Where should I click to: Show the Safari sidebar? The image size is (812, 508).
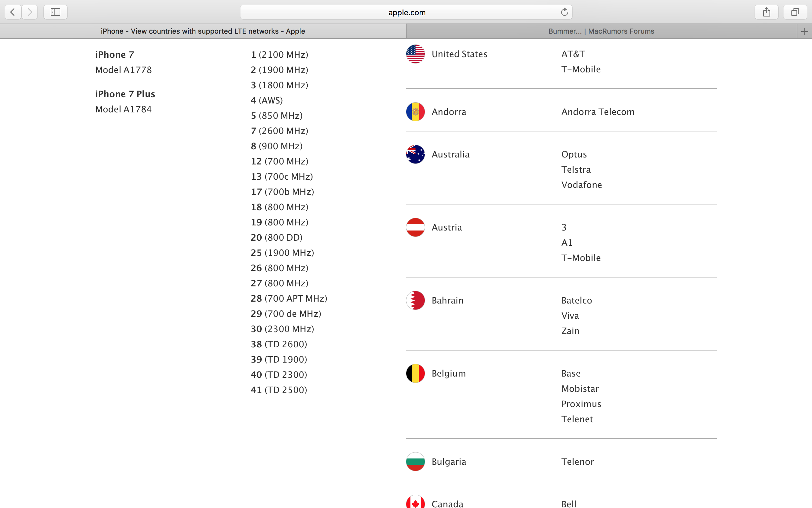(56, 12)
